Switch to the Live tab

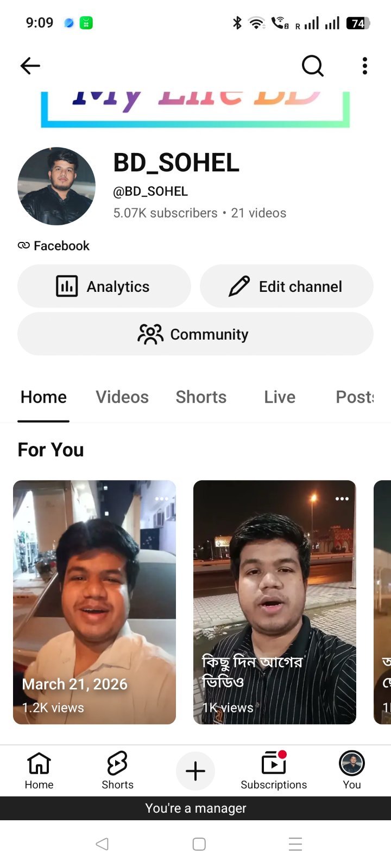coord(280,397)
